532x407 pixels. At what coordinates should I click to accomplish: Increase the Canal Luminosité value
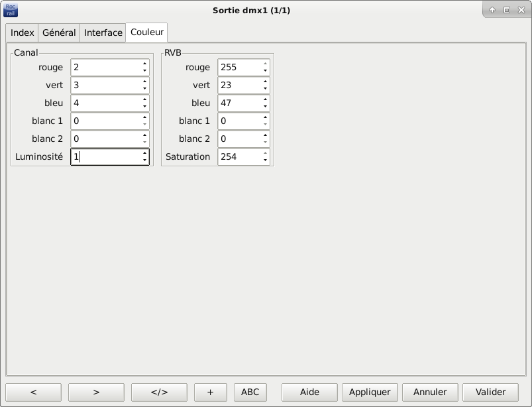pyautogui.click(x=144, y=153)
